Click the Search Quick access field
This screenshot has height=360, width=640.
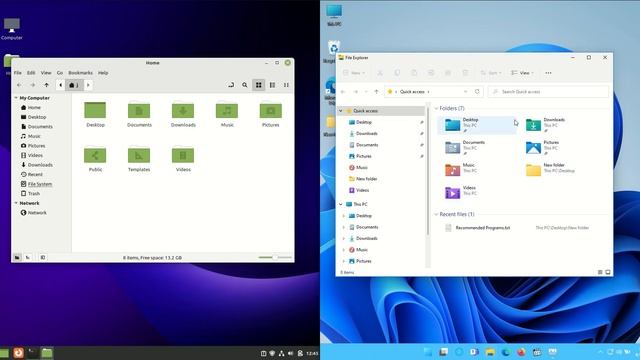(548, 92)
